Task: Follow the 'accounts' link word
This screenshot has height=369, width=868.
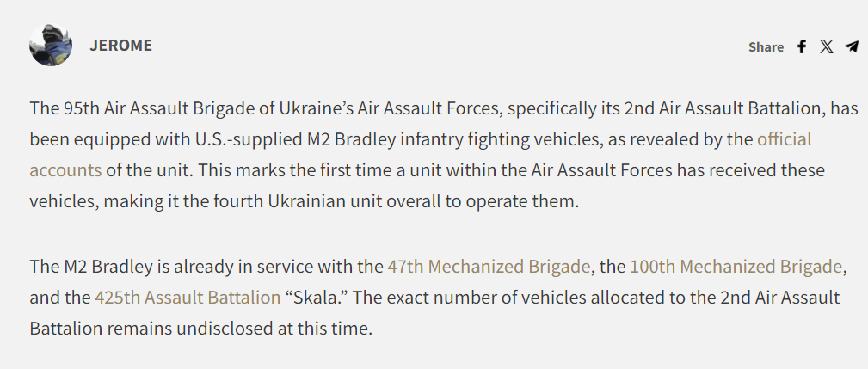Action: click(x=65, y=169)
